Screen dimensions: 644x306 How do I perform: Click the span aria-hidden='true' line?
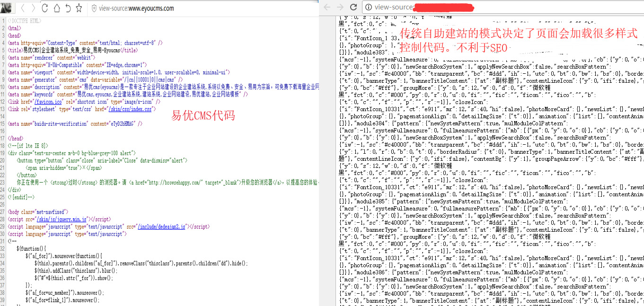tap(64, 168)
